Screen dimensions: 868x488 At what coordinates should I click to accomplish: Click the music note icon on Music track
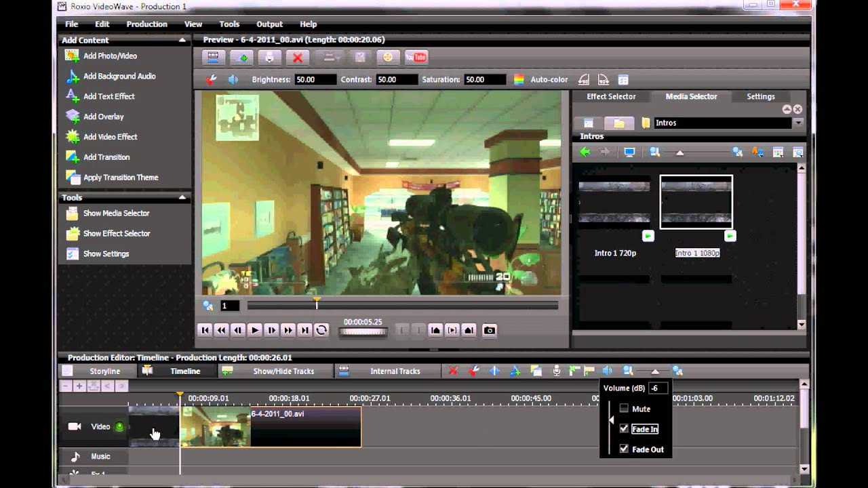pos(75,456)
